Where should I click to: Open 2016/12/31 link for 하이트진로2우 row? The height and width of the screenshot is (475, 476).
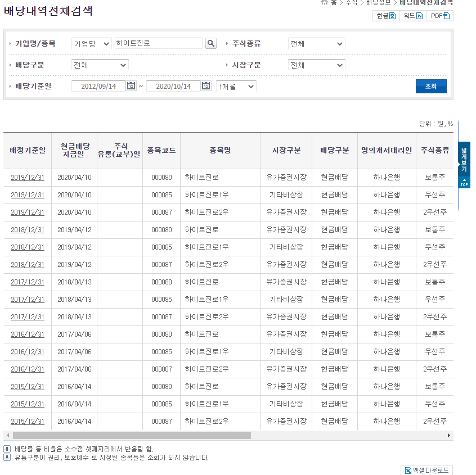click(28, 369)
